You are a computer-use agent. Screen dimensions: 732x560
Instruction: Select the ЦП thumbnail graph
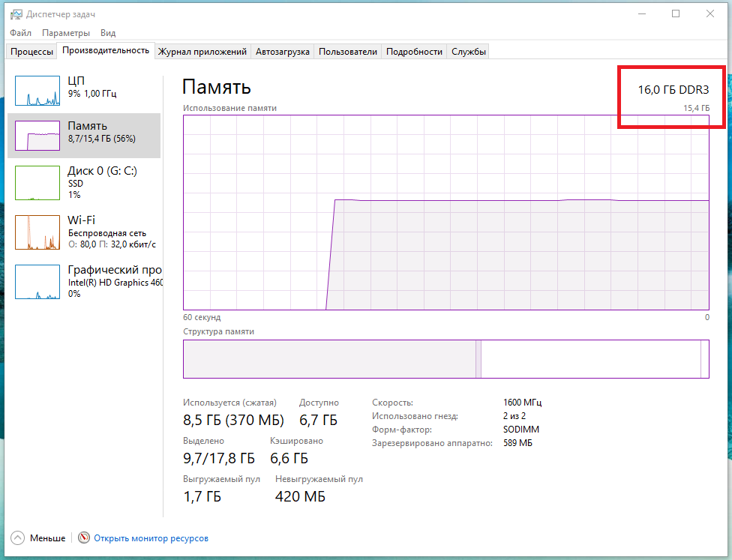coord(37,91)
